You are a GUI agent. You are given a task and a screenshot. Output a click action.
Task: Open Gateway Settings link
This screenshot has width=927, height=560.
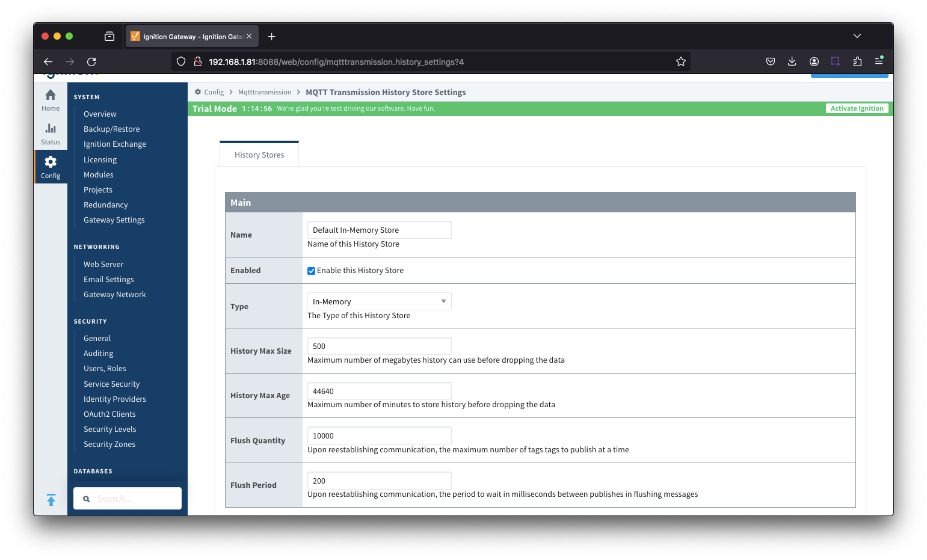(x=114, y=220)
